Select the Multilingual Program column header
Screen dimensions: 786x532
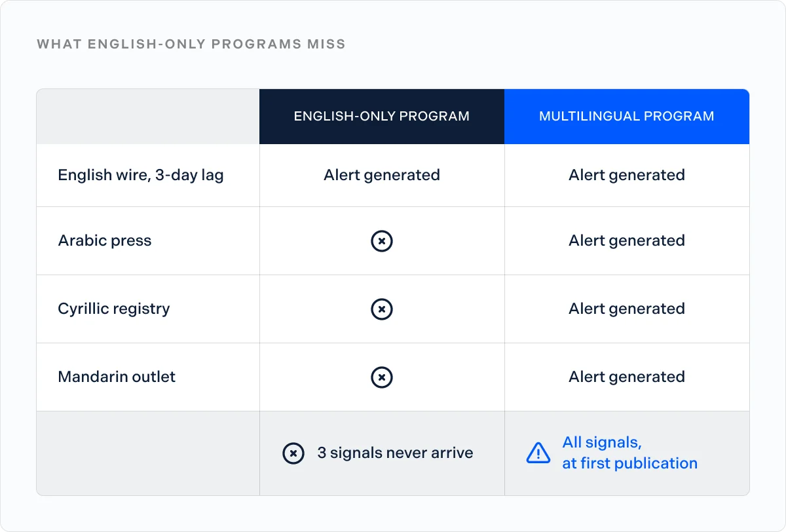(x=627, y=117)
